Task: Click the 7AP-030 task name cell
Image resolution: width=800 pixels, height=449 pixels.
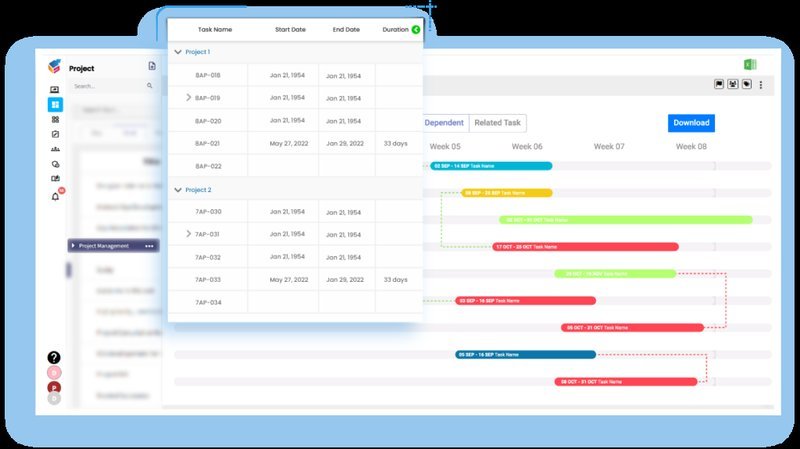Action: coord(208,211)
